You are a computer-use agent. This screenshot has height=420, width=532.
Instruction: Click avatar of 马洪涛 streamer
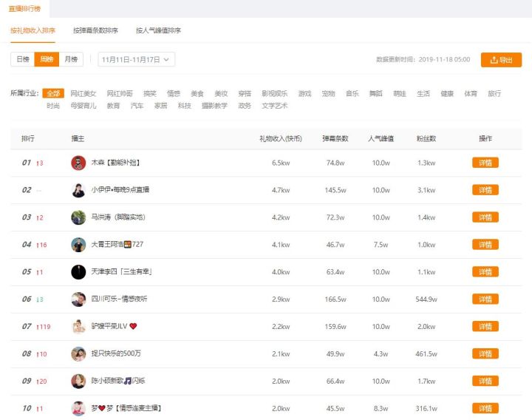pyautogui.click(x=78, y=217)
